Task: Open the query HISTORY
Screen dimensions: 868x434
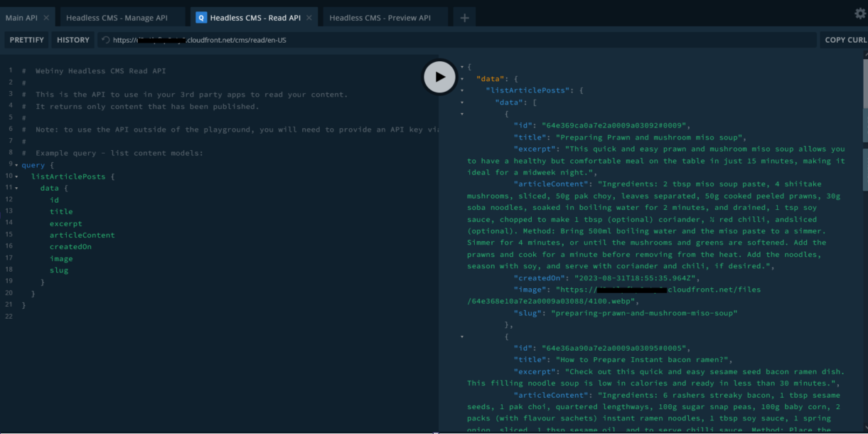Action: click(x=73, y=40)
